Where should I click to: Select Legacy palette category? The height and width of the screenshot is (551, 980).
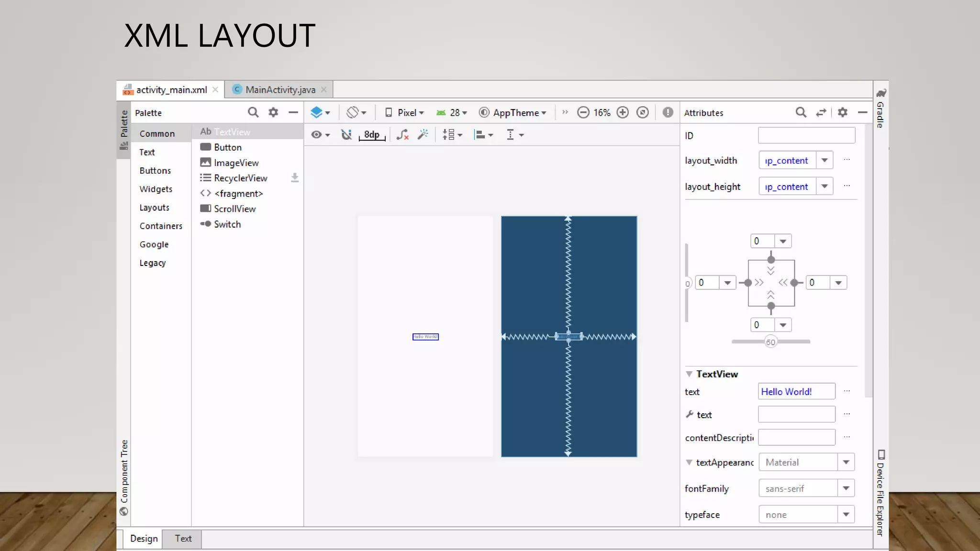click(x=161, y=263)
